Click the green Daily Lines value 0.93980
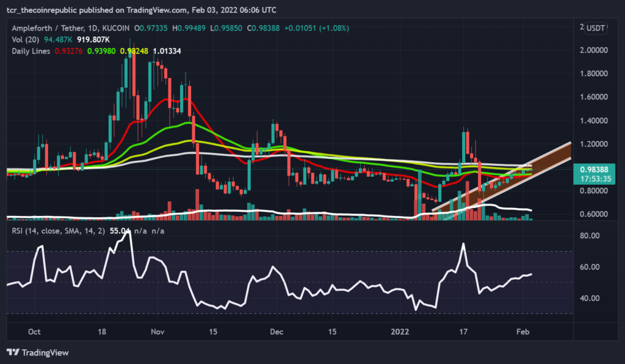 point(101,51)
